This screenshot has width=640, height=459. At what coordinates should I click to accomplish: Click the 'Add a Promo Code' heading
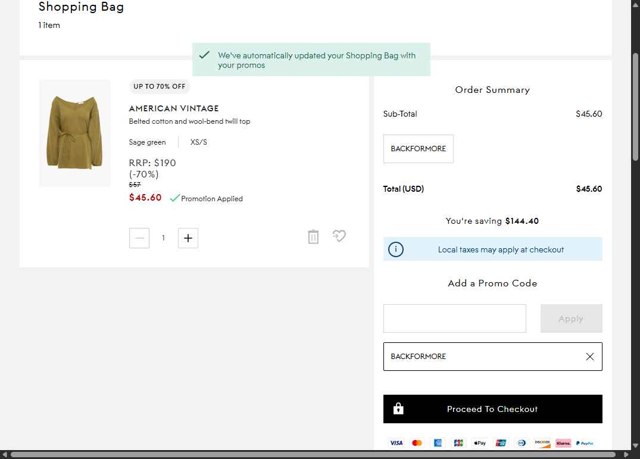click(x=493, y=283)
